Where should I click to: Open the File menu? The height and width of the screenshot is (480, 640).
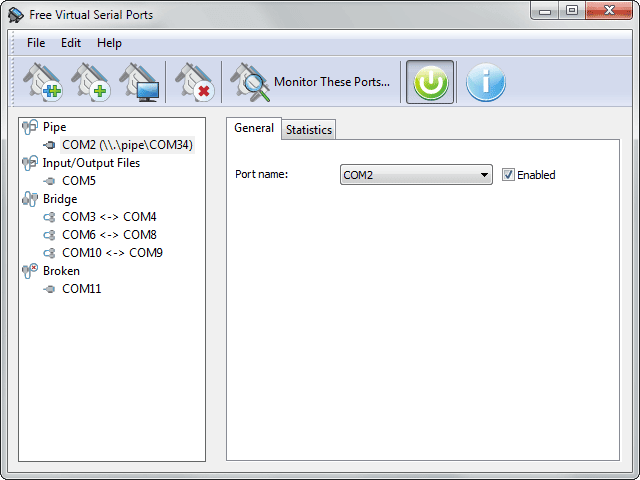[36, 43]
